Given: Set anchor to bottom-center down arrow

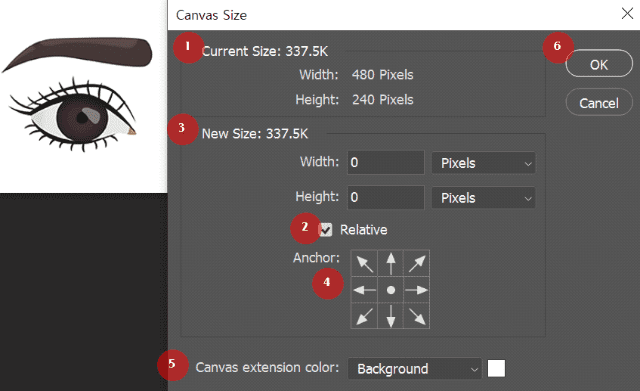Looking at the screenshot, I should [391, 316].
